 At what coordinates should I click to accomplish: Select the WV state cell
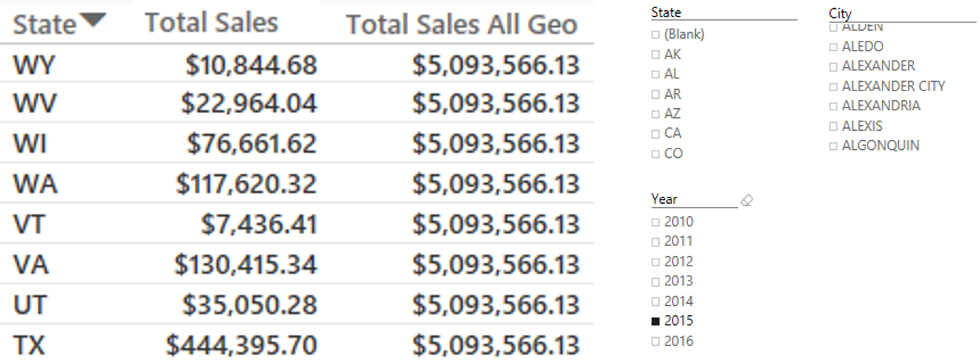tap(34, 104)
